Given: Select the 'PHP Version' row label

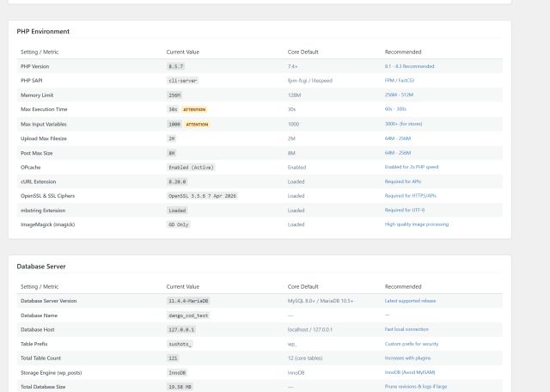Looking at the screenshot, I should (x=34, y=66).
